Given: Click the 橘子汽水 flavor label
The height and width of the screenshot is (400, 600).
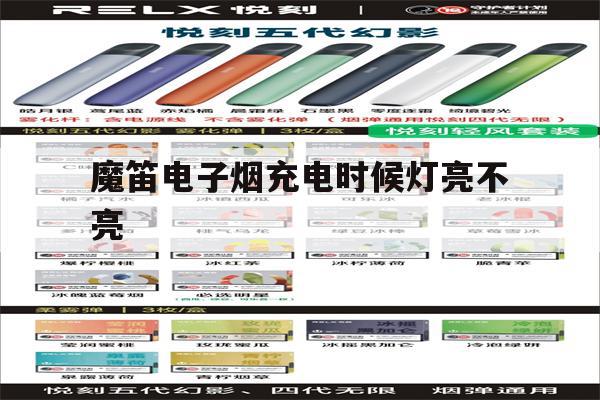Looking at the screenshot, I should [x=96, y=199].
